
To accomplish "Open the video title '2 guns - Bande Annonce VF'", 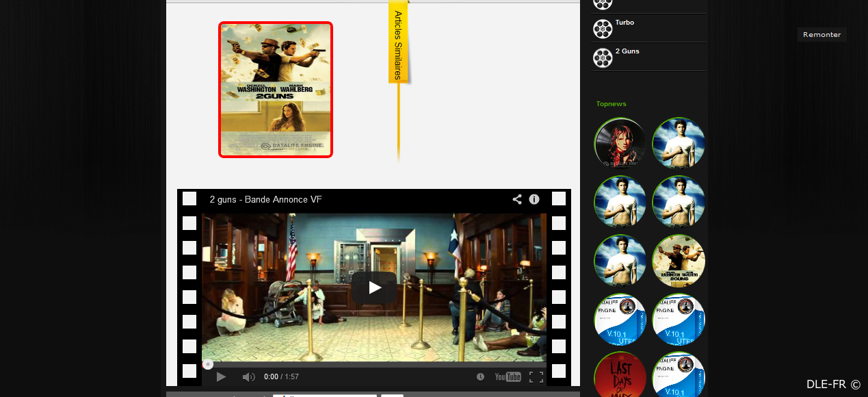I will pyautogui.click(x=265, y=199).
